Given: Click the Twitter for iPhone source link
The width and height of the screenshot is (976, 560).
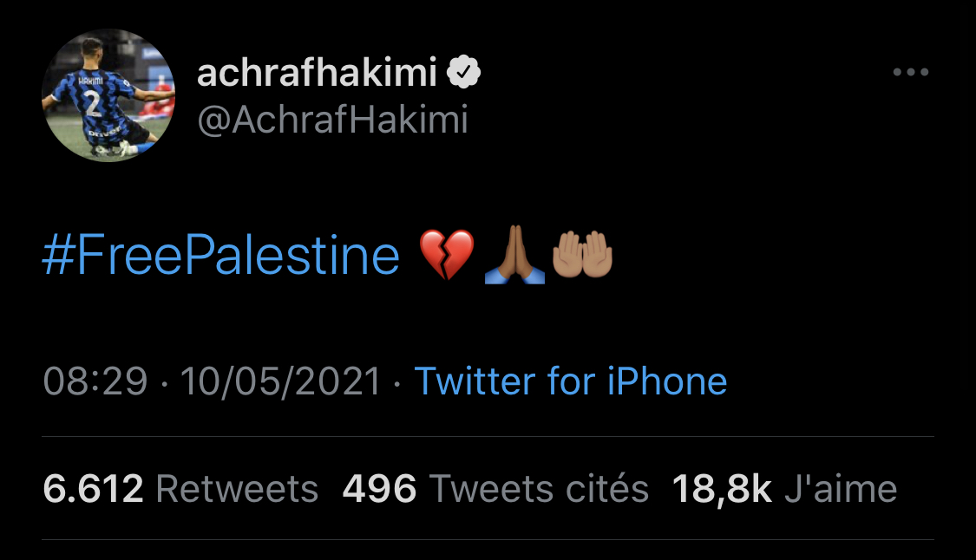Looking at the screenshot, I should pos(570,381).
